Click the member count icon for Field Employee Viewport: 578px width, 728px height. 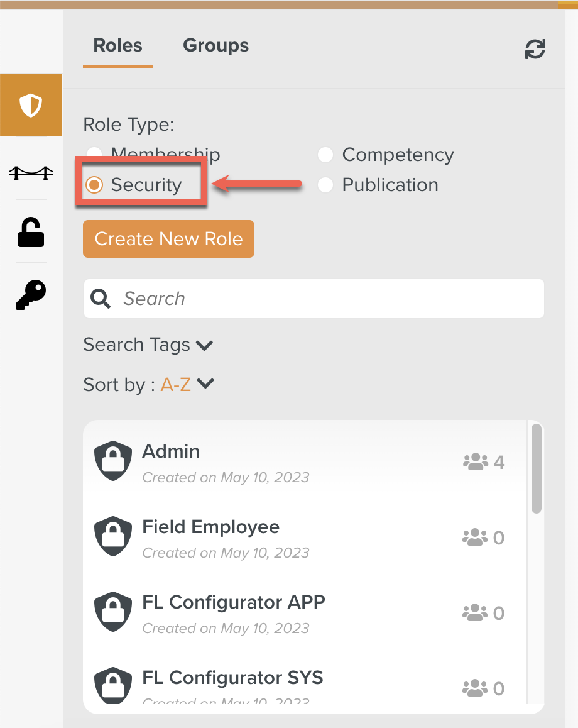coord(477,537)
